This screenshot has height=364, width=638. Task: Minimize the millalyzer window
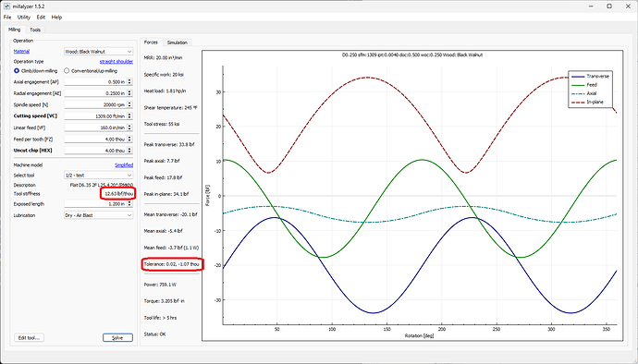pos(591,6)
